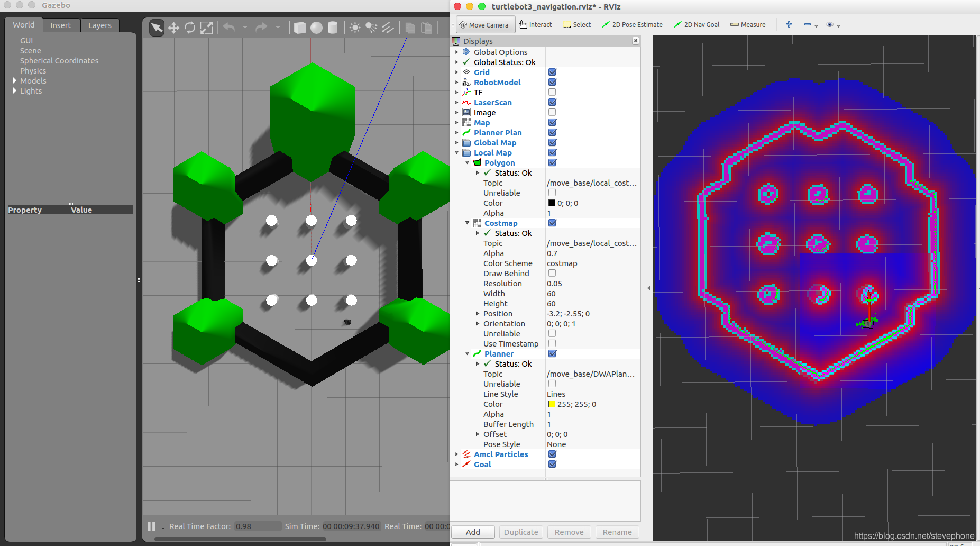Image resolution: width=980 pixels, height=546 pixels.
Task: Edit the Costmap Resolution value 0.05
Action: tap(592, 283)
